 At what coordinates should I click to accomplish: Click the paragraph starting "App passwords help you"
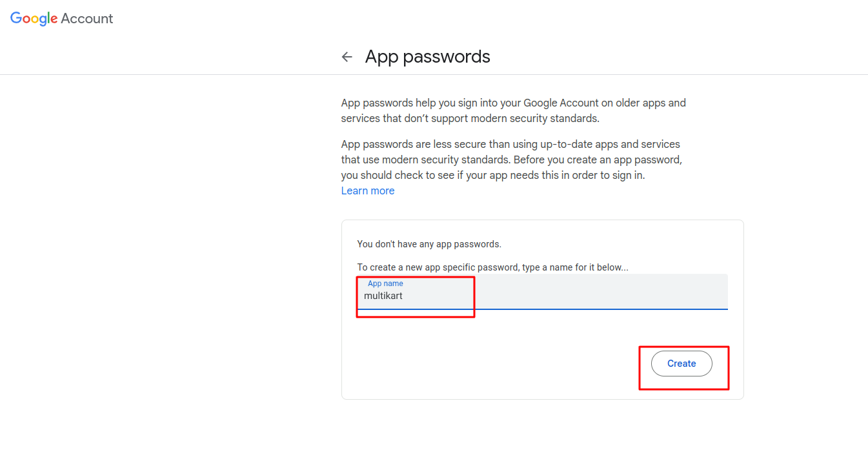(x=513, y=110)
